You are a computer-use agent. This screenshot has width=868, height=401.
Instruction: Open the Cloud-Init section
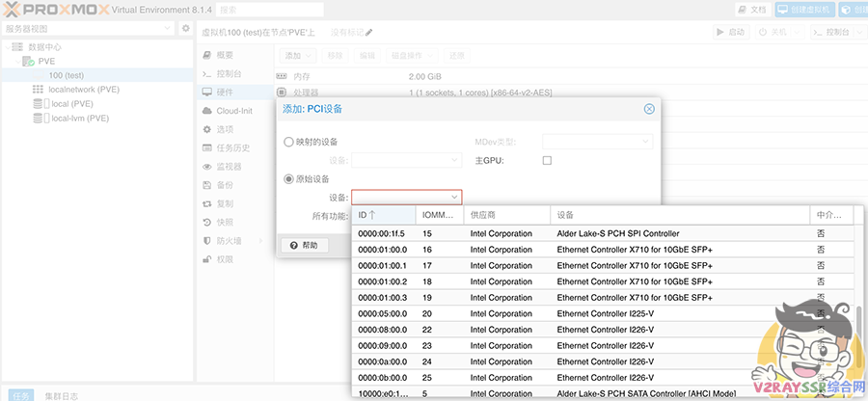click(x=232, y=111)
